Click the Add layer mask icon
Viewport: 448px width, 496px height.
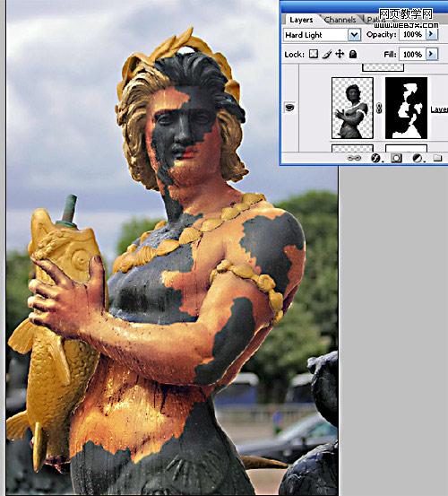[396, 158]
